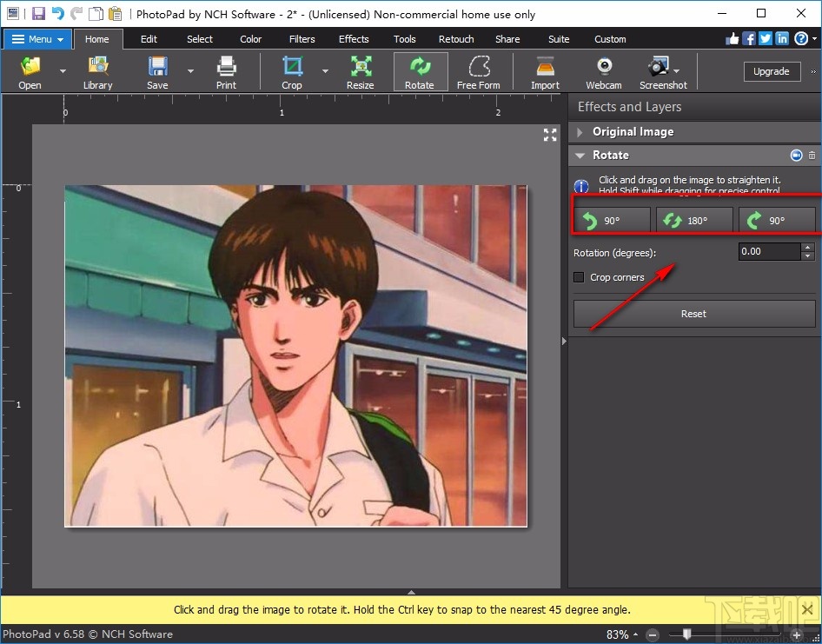Toggle the Rotate layer visibility icon
This screenshot has width=822, height=644.
coord(796,156)
